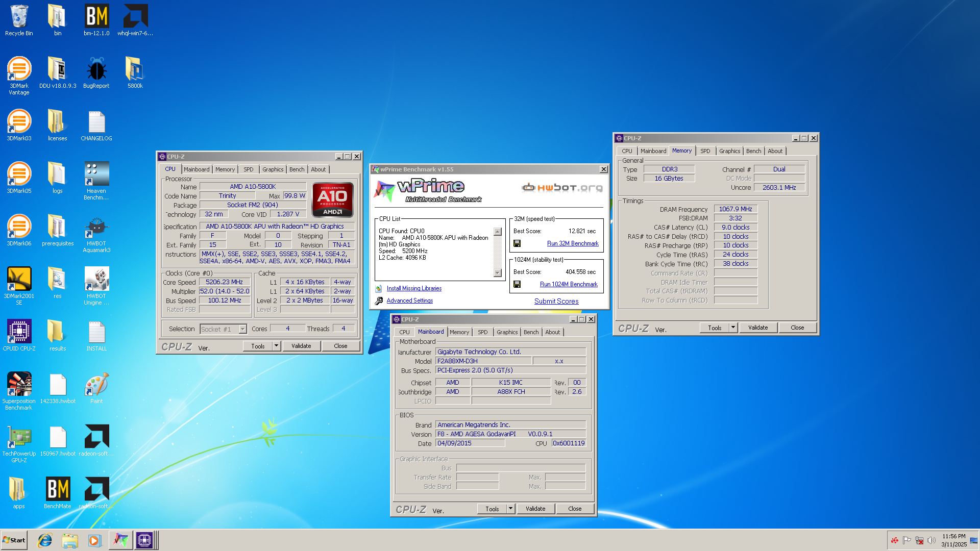Open Windows Media Player from taskbar
The height and width of the screenshot is (551, 980).
coord(94,540)
